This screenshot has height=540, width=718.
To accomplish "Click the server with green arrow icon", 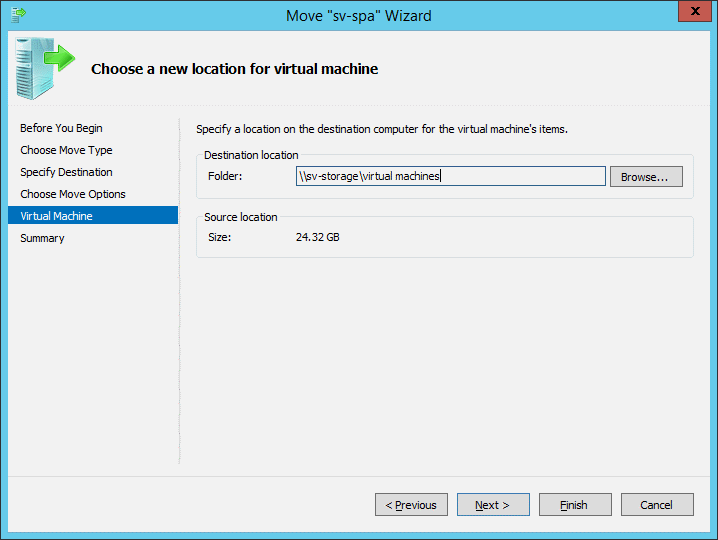I will click(x=45, y=69).
